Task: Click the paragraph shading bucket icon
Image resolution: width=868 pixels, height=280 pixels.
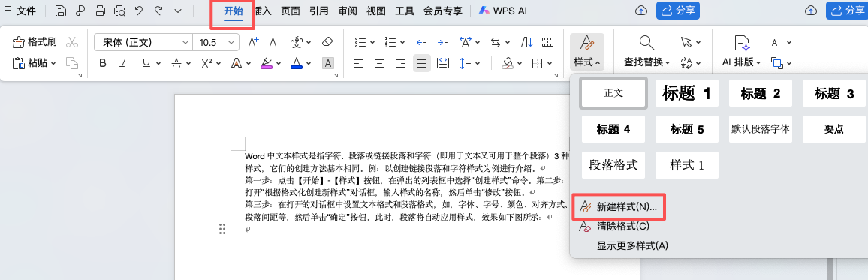Action: click(x=508, y=63)
